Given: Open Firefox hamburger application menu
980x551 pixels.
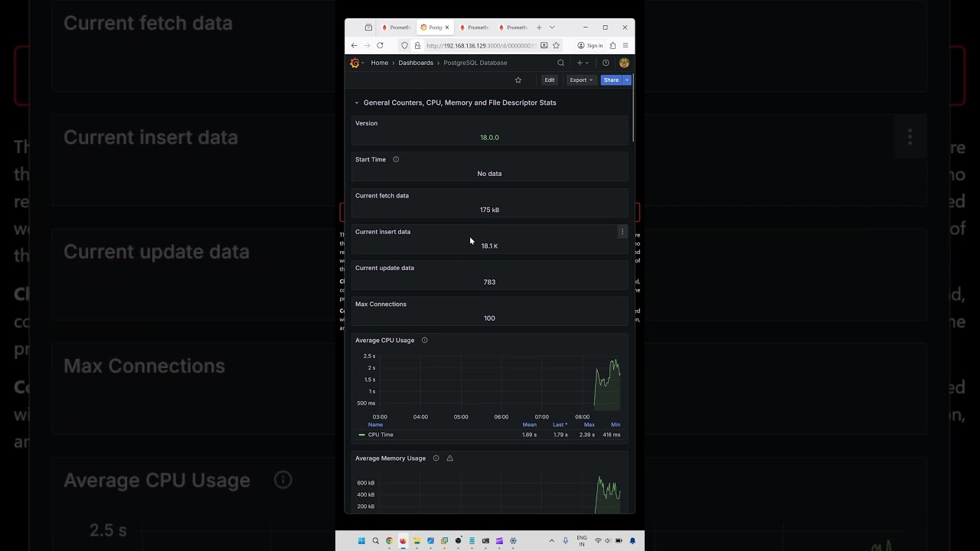Looking at the screenshot, I should tap(625, 45).
